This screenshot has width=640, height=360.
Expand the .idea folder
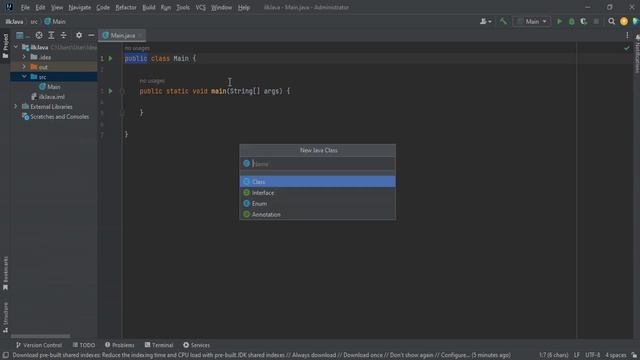pyautogui.click(x=24, y=57)
